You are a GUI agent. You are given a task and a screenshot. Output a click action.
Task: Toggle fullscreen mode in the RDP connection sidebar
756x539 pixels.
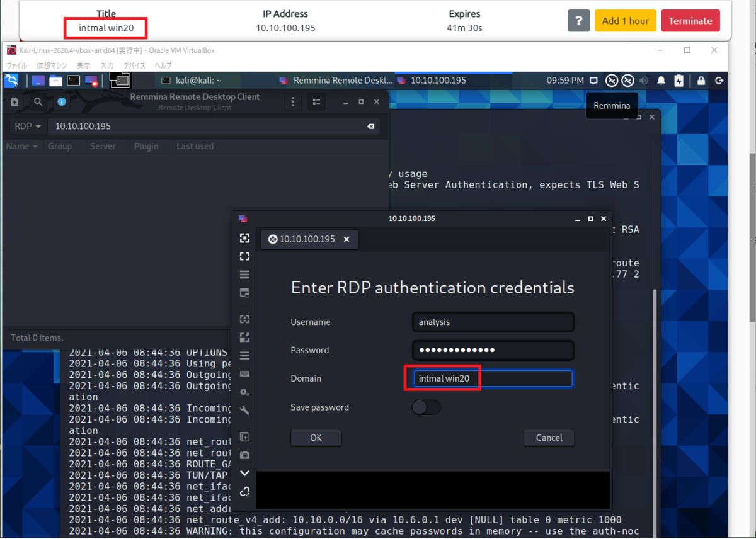[x=245, y=256]
